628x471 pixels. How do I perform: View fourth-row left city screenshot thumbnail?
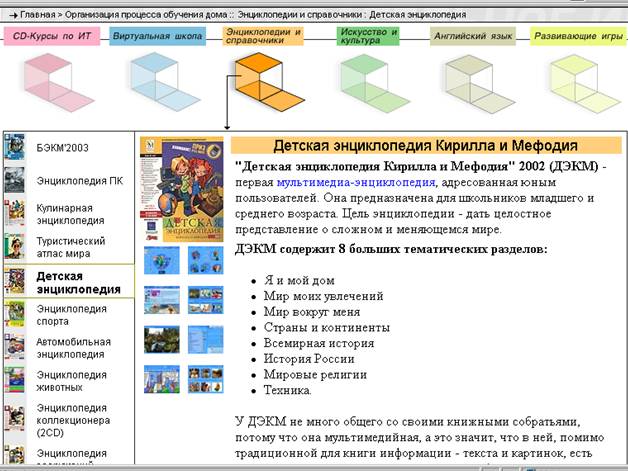[x=162, y=379]
